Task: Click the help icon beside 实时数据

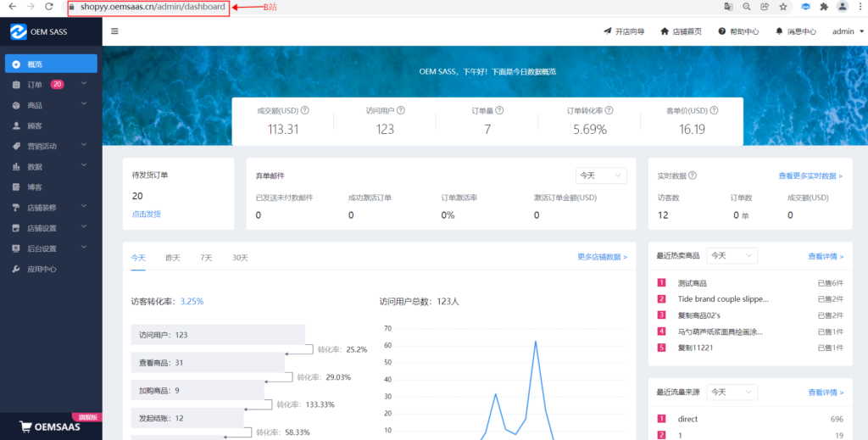Action: 693,175
